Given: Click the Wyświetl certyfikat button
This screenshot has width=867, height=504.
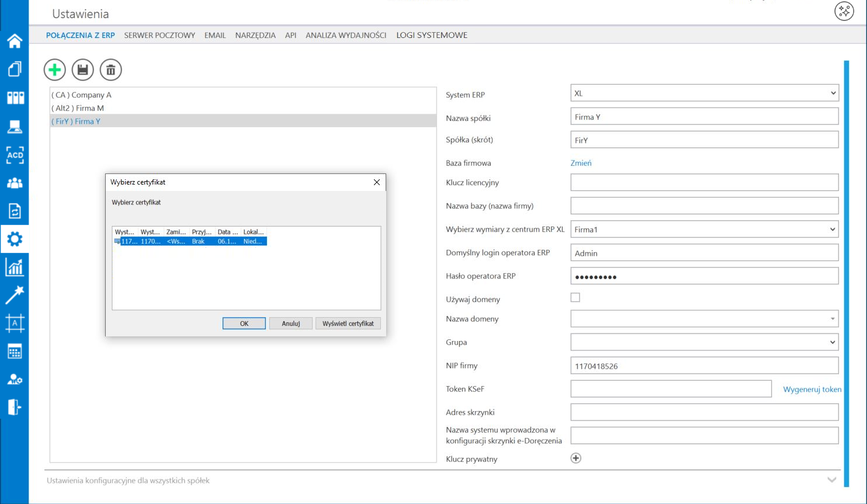Looking at the screenshot, I should point(348,324).
